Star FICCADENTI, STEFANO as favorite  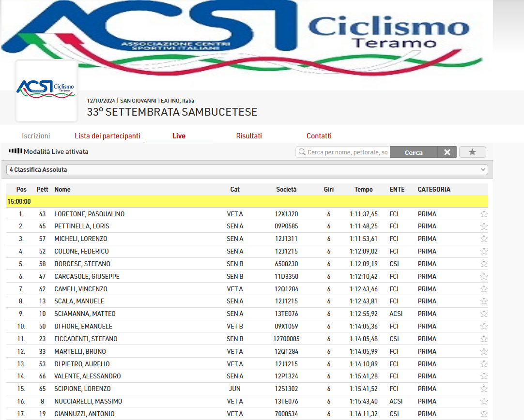484,339
